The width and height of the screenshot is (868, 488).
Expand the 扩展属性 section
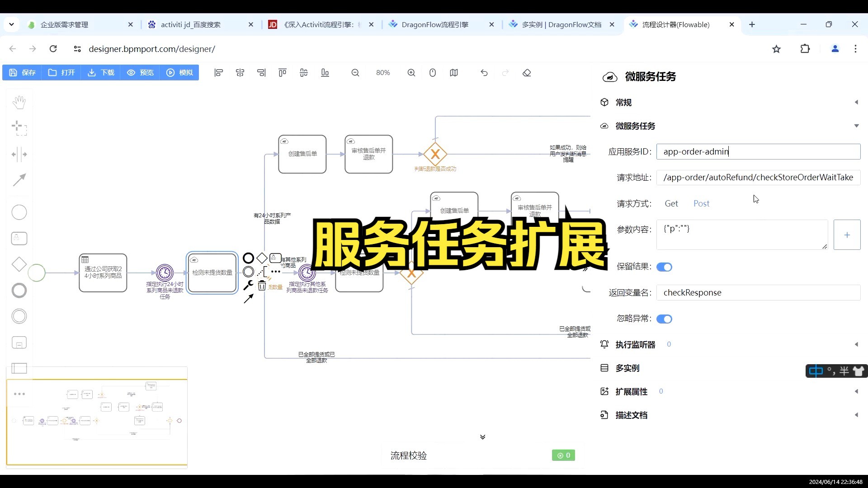tap(730, 392)
